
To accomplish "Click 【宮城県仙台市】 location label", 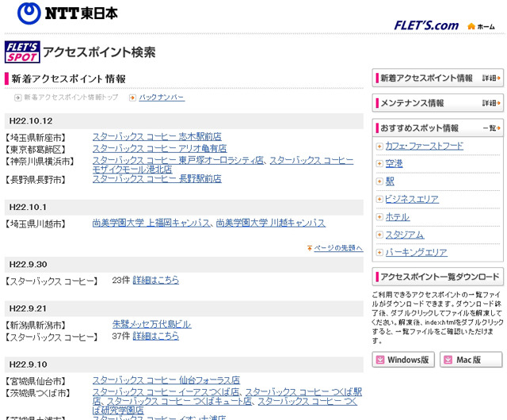I will pyautogui.click(x=36, y=381).
